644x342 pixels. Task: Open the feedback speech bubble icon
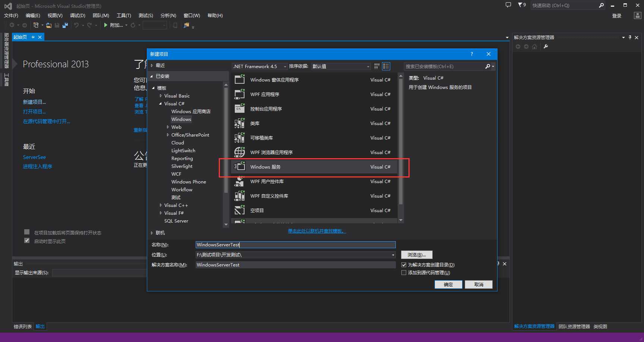tap(508, 5)
